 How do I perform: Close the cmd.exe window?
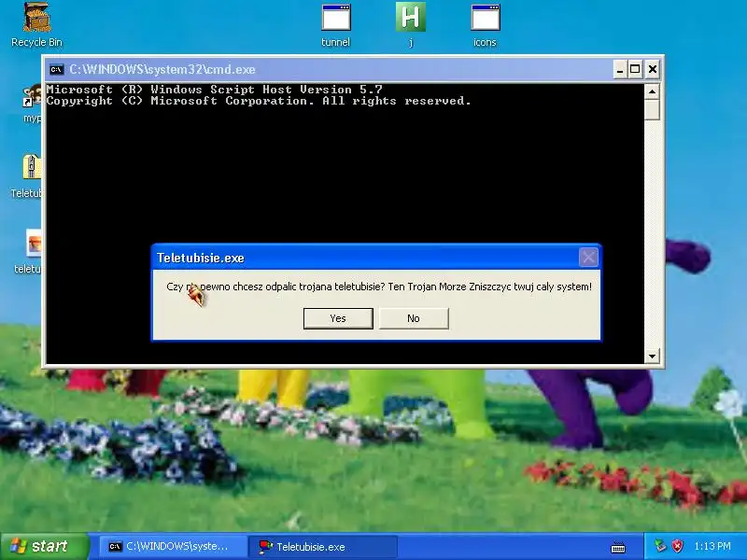(652, 69)
